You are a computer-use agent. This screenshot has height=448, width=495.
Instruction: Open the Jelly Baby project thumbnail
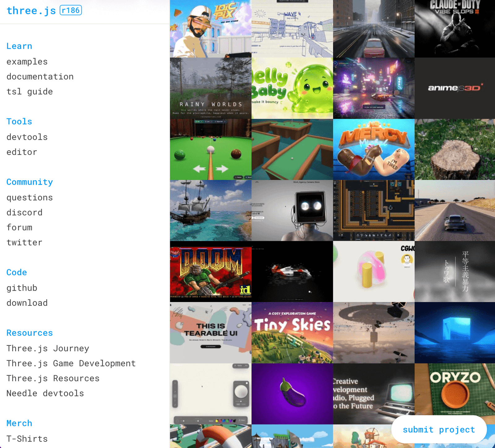(292, 88)
